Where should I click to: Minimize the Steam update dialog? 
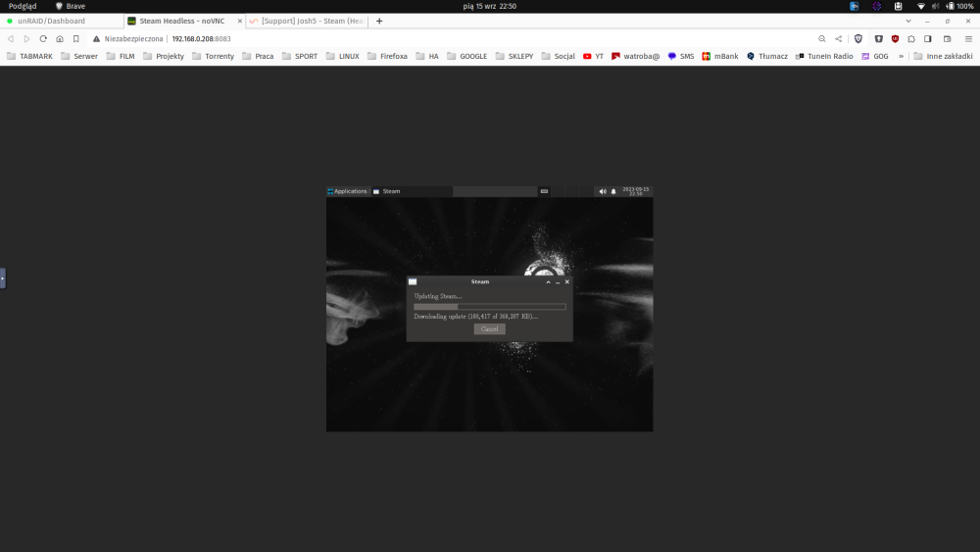click(x=558, y=282)
